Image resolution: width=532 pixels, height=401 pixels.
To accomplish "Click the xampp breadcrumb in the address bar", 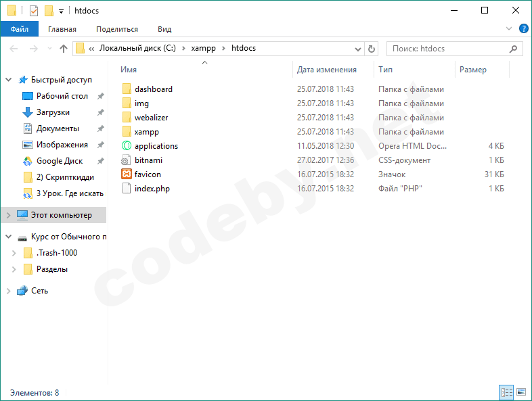I will click(203, 48).
